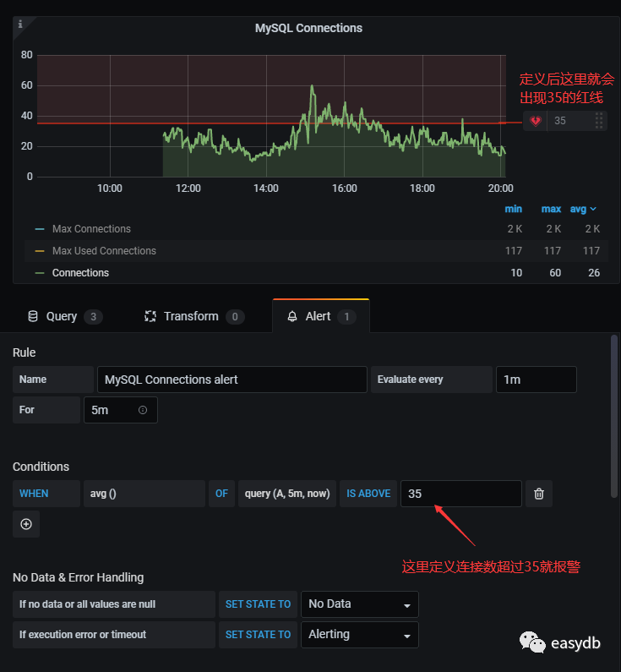Open the No Data state dropdown

359,604
